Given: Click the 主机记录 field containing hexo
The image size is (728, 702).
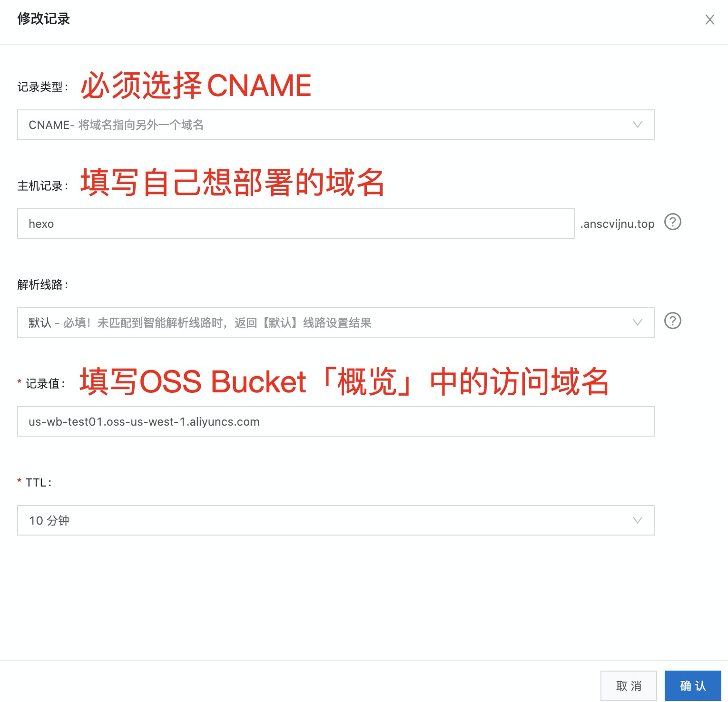Looking at the screenshot, I should [x=296, y=224].
